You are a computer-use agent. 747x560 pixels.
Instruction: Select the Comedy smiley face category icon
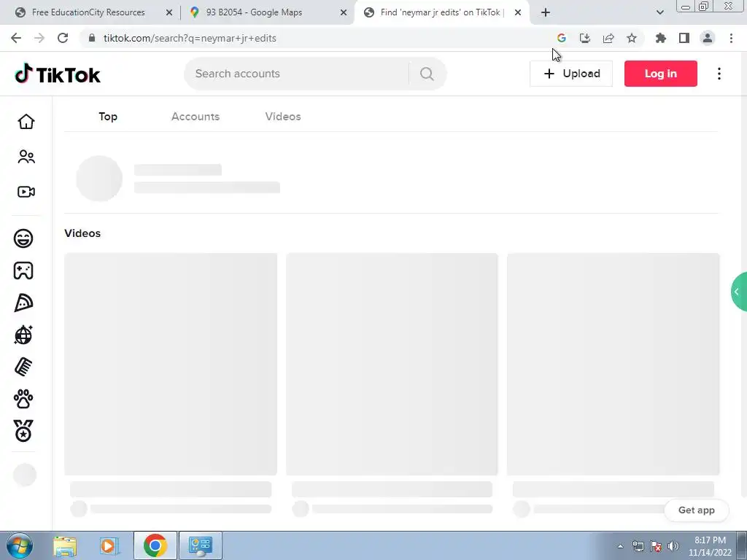point(23,238)
